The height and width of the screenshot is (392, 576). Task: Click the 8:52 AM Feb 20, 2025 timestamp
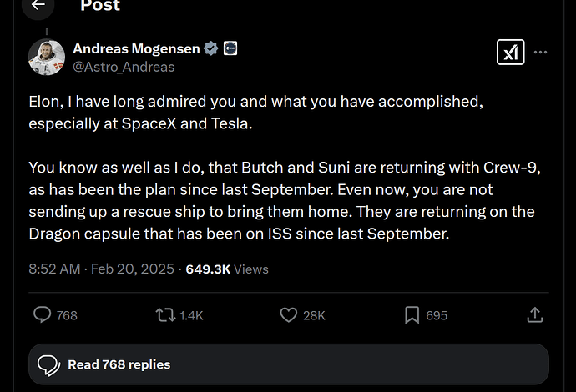101,269
